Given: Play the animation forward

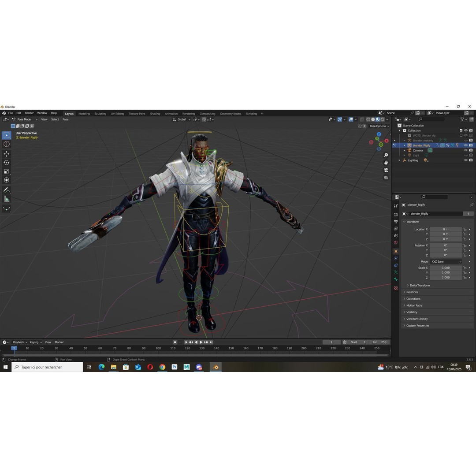Looking at the screenshot, I should coord(201,342).
